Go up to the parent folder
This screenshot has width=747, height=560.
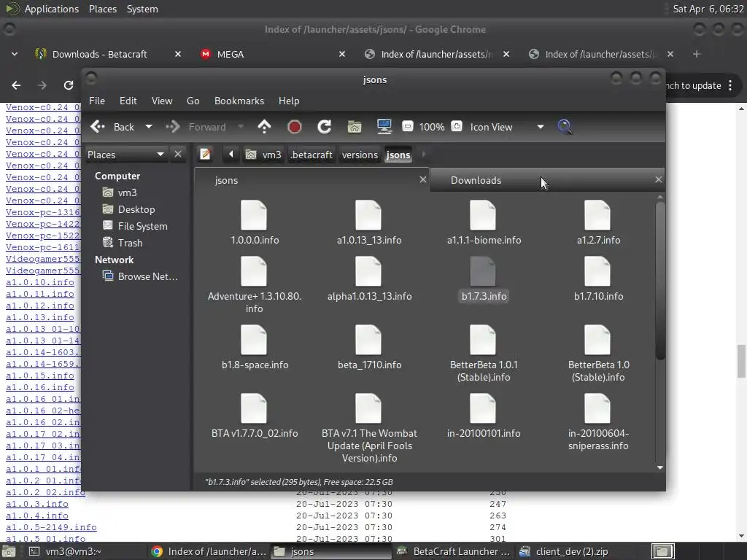coord(264,127)
